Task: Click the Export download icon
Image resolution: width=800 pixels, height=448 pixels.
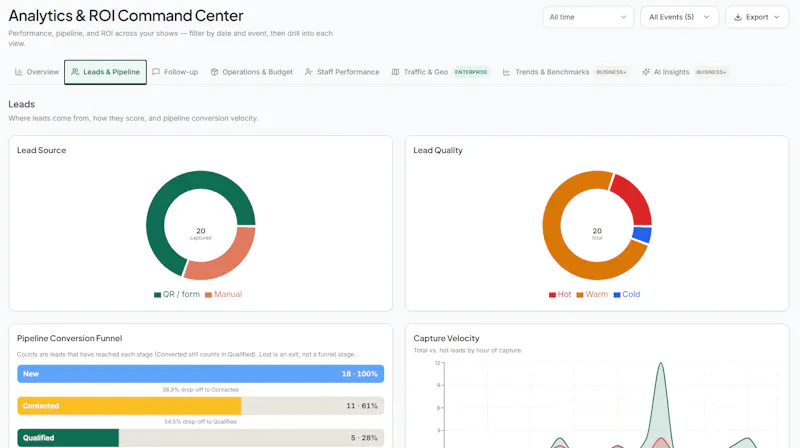Action: tap(738, 17)
